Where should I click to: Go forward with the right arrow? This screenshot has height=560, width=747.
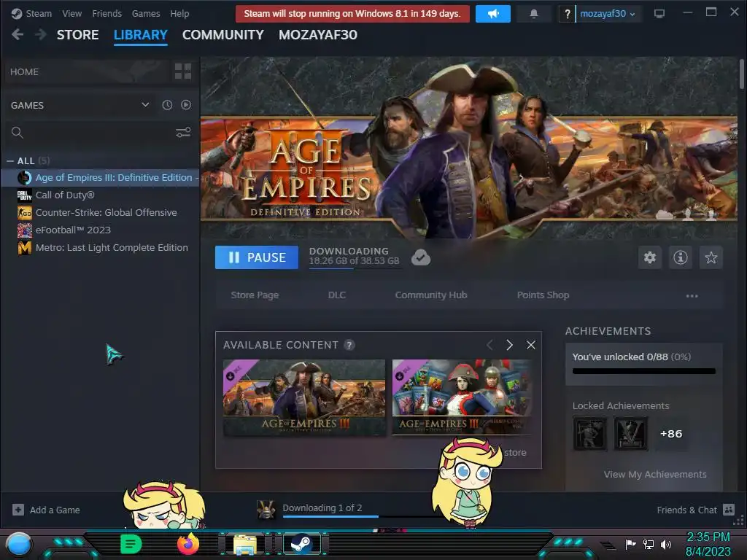pyautogui.click(x=41, y=34)
